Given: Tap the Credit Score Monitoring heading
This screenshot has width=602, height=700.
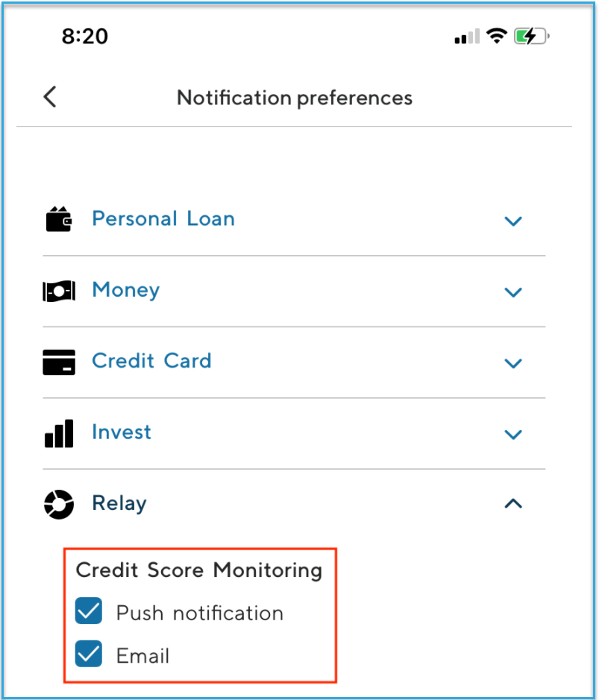Looking at the screenshot, I should 199,570.
